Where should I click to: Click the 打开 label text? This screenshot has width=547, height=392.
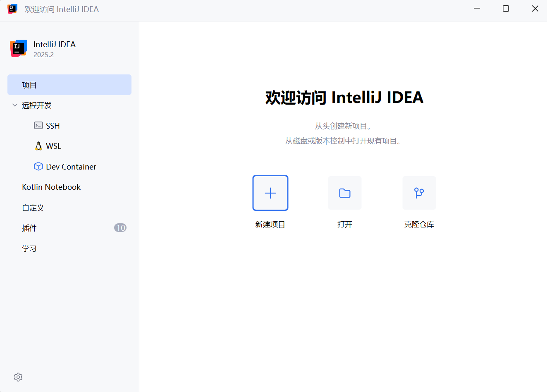(345, 225)
